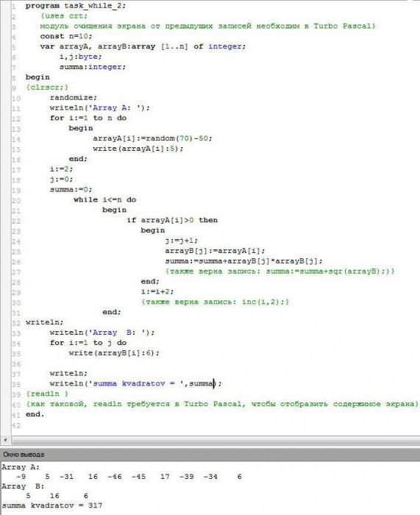Click the writeln('summa kvadratov = ',summa) line
Viewport: 420px width, 515px height.
135,383
